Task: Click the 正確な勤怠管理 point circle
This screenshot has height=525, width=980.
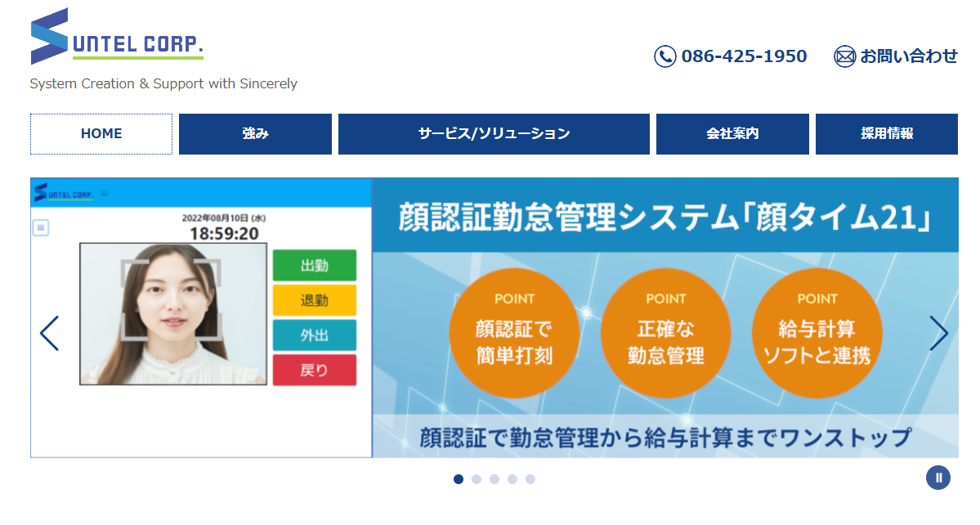Action: [665, 333]
